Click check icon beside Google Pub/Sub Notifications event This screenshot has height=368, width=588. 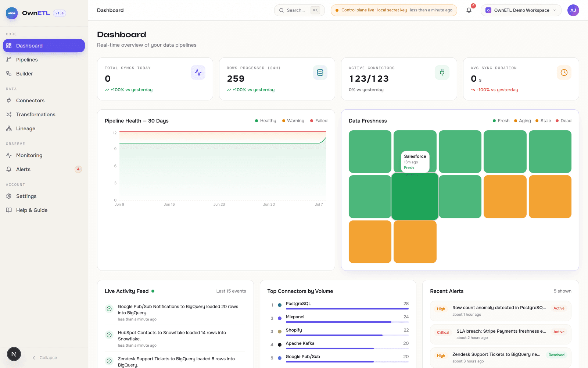[109, 309]
